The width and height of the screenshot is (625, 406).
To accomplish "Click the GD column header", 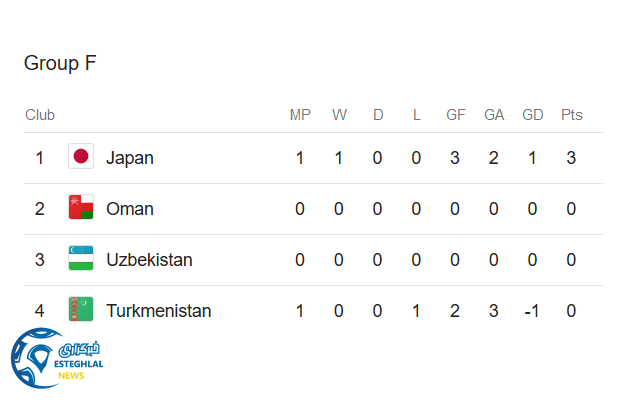I will click(533, 115).
